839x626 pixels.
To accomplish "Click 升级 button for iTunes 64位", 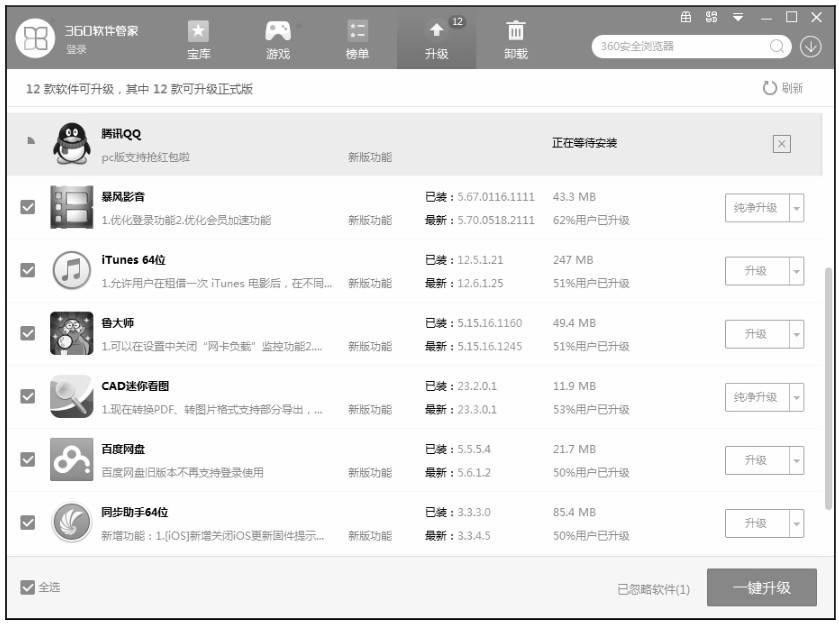I will (757, 271).
